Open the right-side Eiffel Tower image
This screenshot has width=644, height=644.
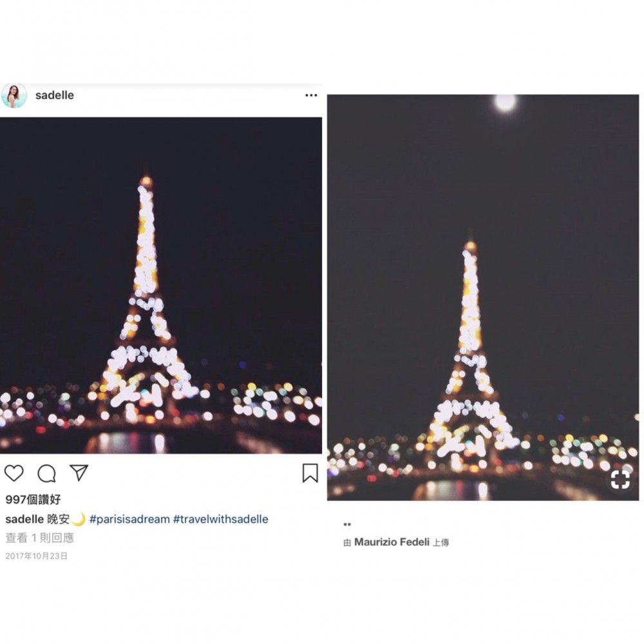point(483,296)
